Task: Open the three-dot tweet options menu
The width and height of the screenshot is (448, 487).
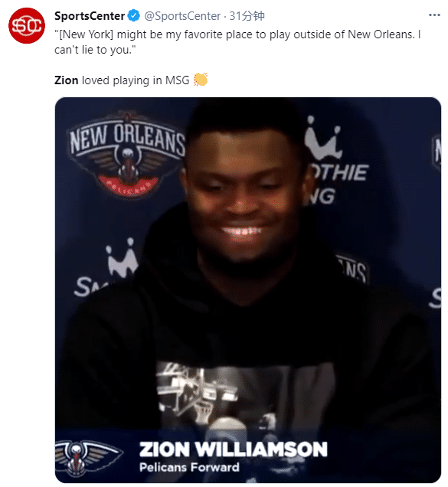Action: coord(434,15)
